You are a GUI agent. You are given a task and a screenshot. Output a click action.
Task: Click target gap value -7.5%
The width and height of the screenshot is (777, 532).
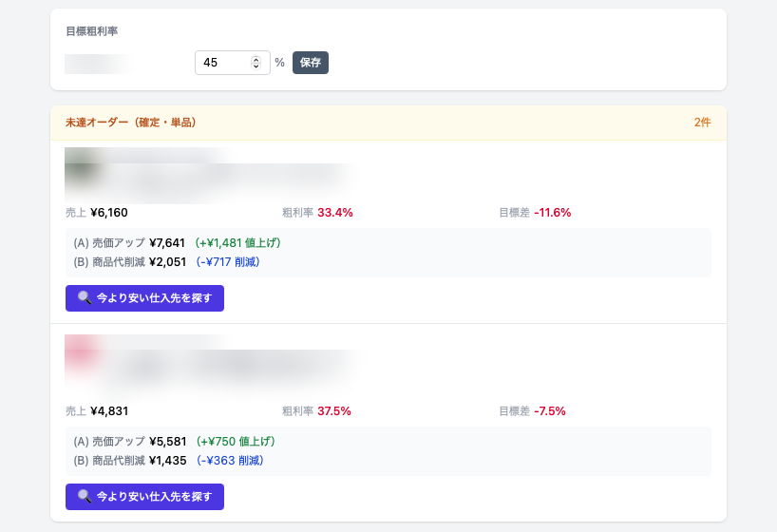point(550,411)
